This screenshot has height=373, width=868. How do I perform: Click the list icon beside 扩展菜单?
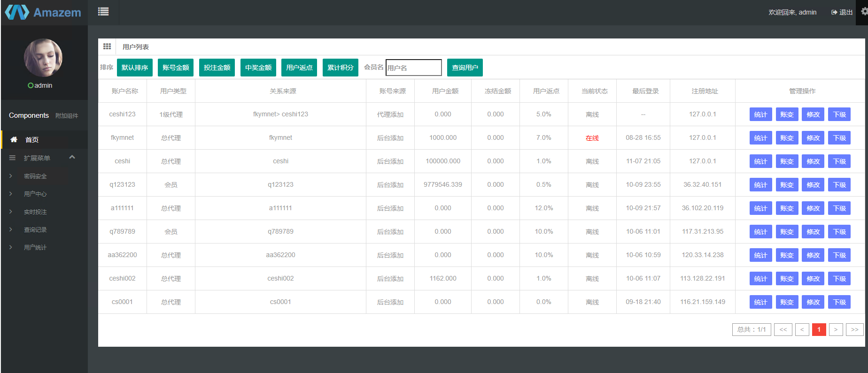[x=13, y=158]
